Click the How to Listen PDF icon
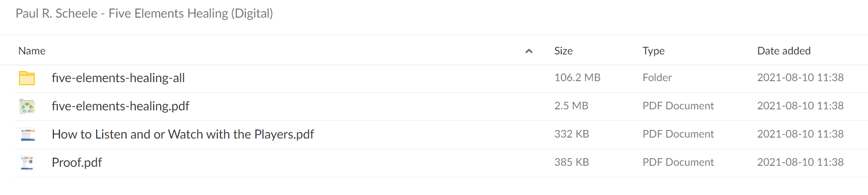Screen dimensions: 868x195 (28, 135)
